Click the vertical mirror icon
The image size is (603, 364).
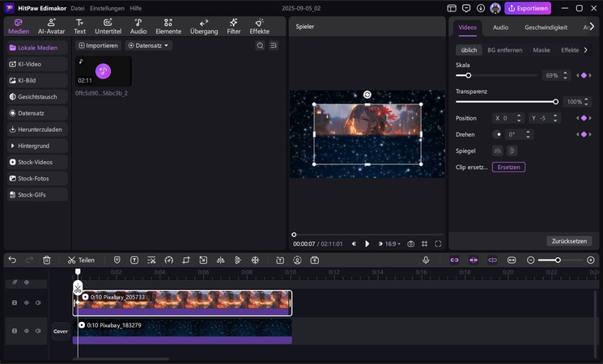[x=512, y=150]
